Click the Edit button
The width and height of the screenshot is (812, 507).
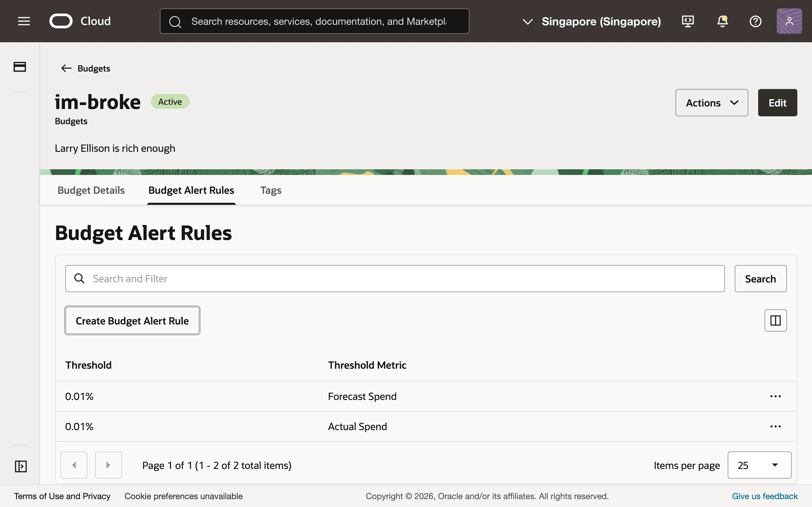point(777,103)
